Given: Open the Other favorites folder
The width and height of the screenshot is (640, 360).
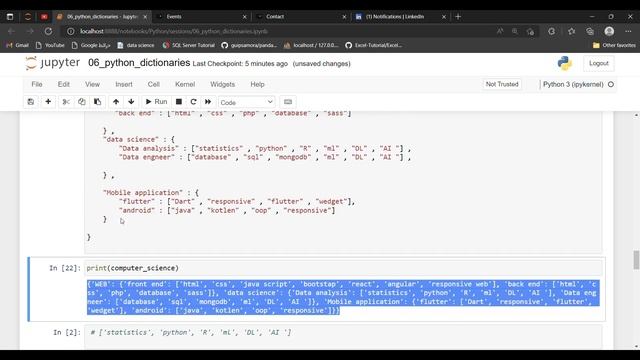Looking at the screenshot, I should (614, 45).
